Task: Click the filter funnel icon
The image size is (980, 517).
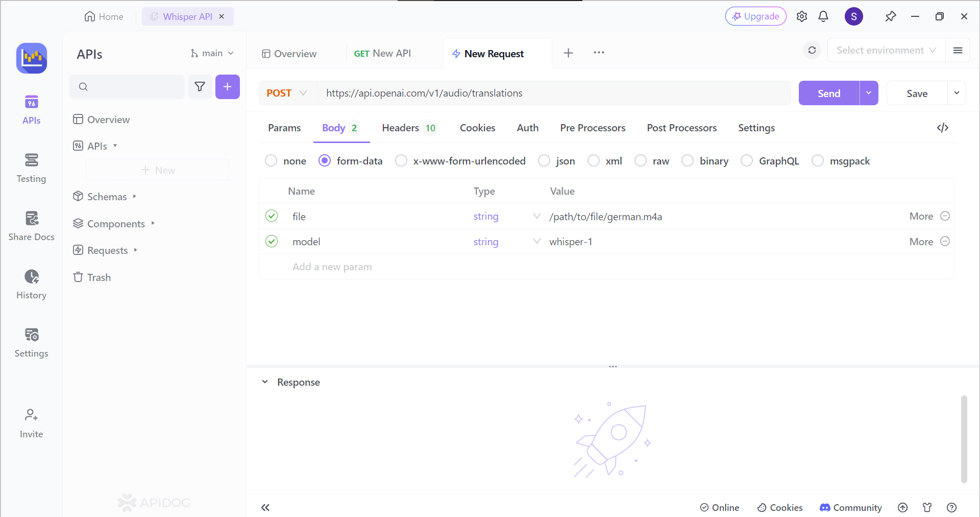Action: pyautogui.click(x=200, y=87)
